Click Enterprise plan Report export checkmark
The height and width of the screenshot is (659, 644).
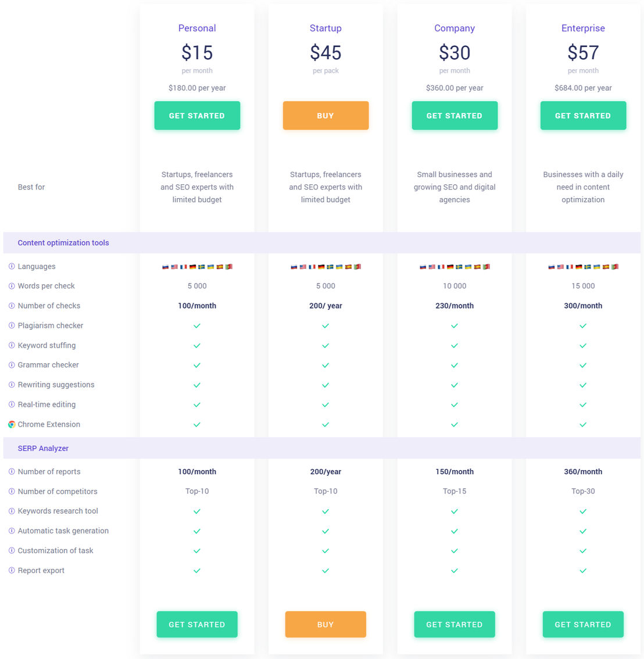583,571
